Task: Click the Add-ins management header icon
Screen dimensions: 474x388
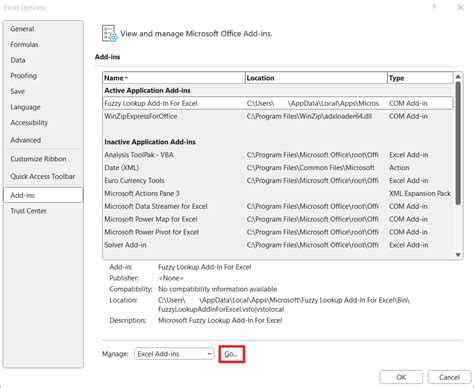Action: pos(109,33)
